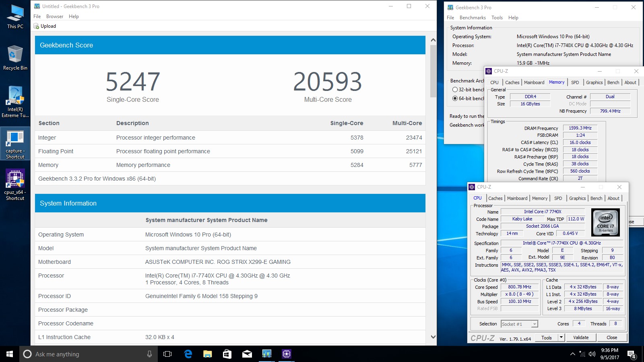
Task: Click the DRAM Frequency 1599.3 MHz value
Action: tap(580, 128)
